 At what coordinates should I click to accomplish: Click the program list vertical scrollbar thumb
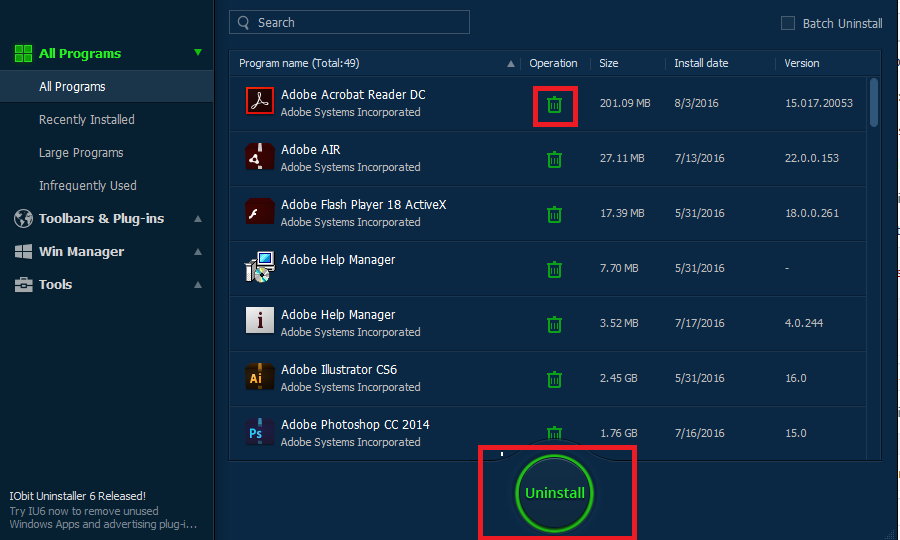874,102
